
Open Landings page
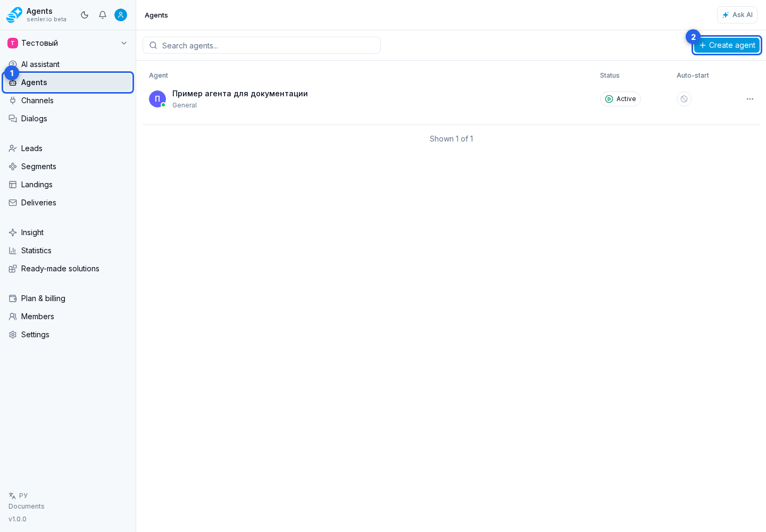[68, 185]
